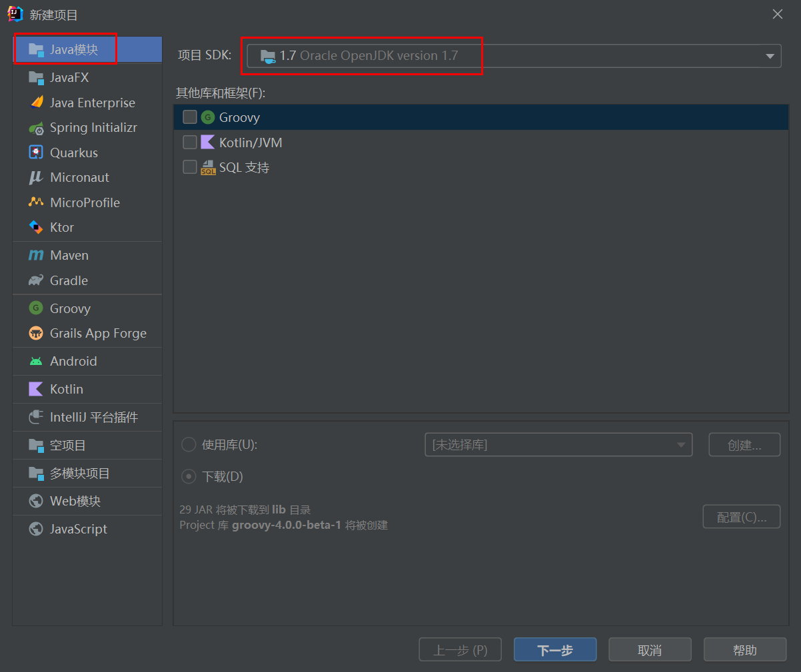Open the 项目 SDK dropdown arrow
Viewport: 801px width, 672px height.
click(x=770, y=56)
